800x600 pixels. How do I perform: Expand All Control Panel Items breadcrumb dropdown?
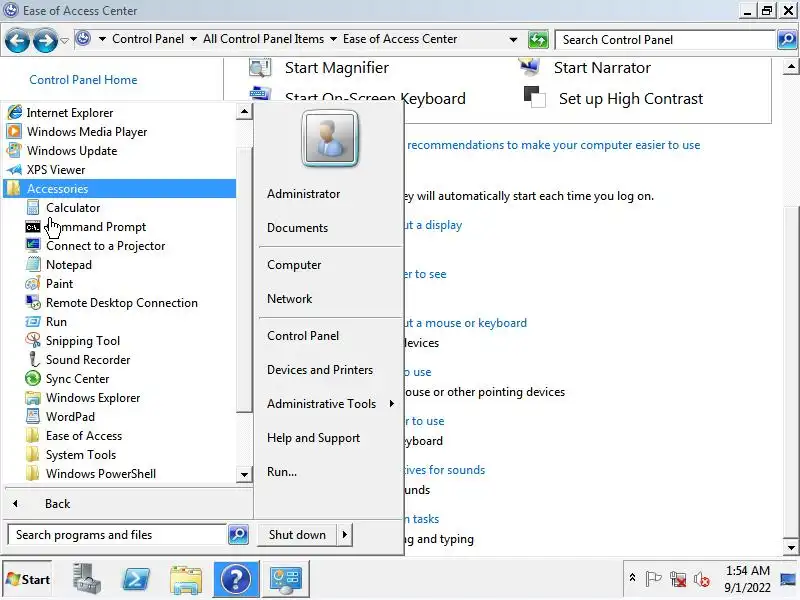[x=333, y=39]
